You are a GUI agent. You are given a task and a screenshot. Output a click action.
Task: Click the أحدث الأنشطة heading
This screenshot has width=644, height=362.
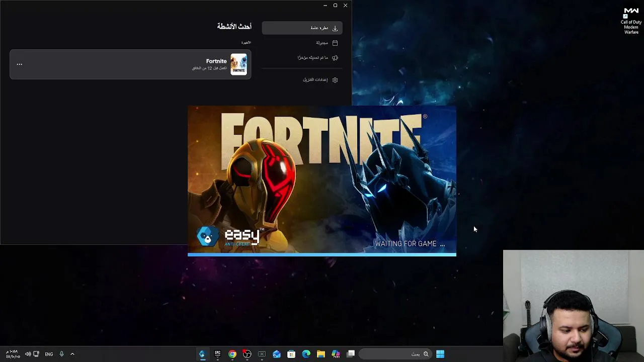pos(234,26)
